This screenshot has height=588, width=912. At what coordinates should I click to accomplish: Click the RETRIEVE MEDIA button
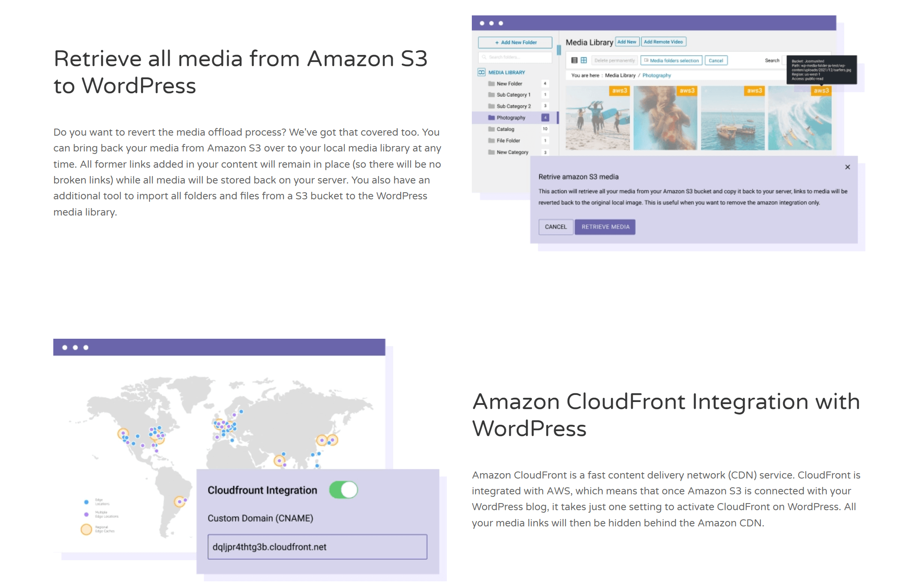(604, 226)
